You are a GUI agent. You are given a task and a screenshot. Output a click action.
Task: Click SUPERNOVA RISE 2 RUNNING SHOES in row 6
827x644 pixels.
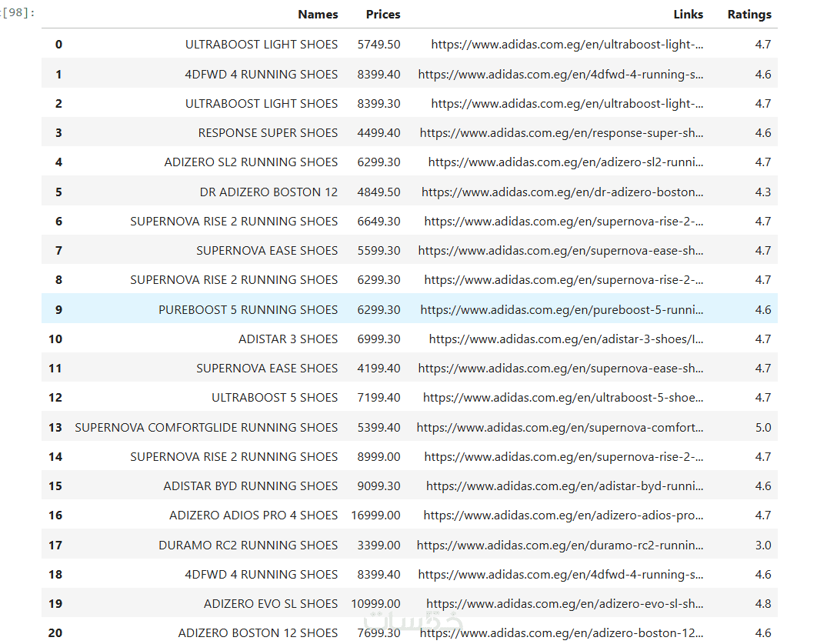pyautogui.click(x=234, y=222)
